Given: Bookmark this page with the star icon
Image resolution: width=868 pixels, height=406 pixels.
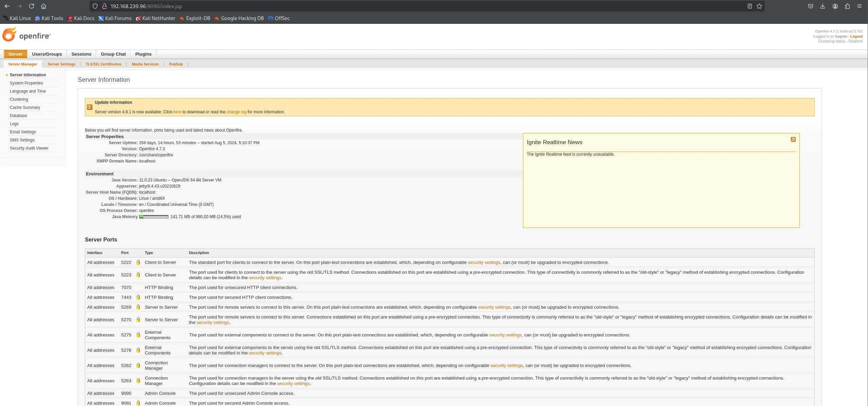Looking at the screenshot, I should pos(759,6).
